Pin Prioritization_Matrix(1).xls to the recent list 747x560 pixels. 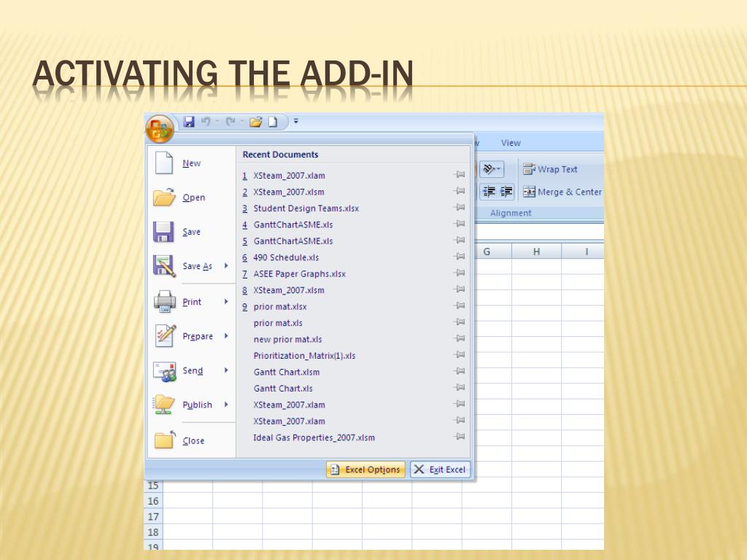click(460, 355)
